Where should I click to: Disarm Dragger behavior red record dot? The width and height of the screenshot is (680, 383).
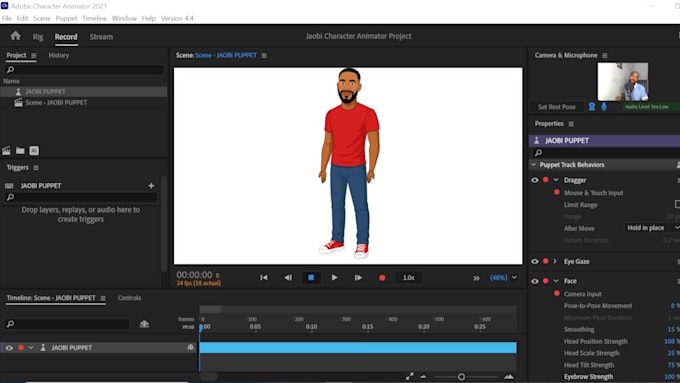(x=546, y=180)
